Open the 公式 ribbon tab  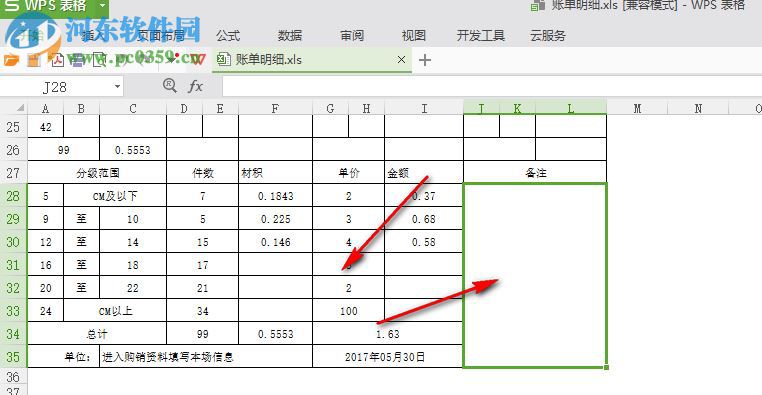(x=228, y=35)
